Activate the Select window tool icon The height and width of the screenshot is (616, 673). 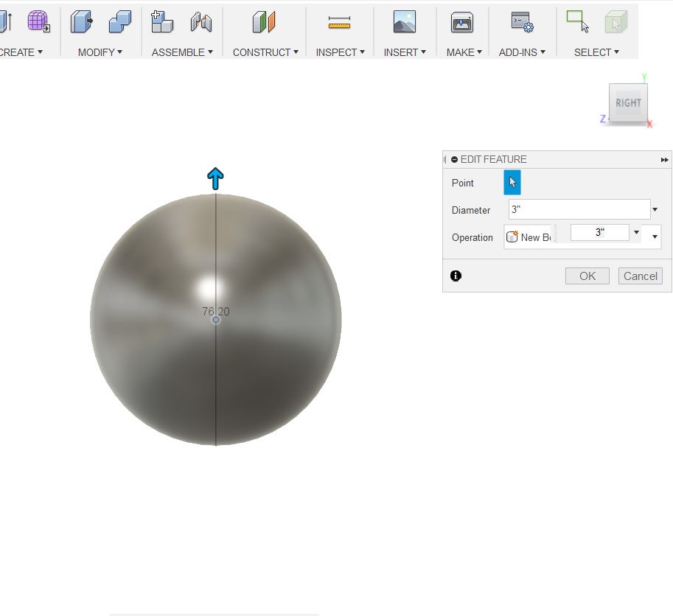pyautogui.click(x=577, y=22)
